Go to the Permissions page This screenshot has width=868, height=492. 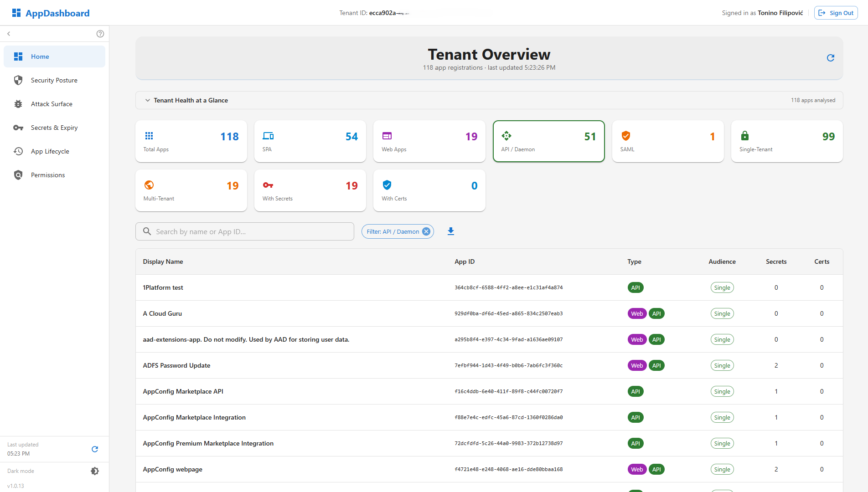(x=48, y=175)
